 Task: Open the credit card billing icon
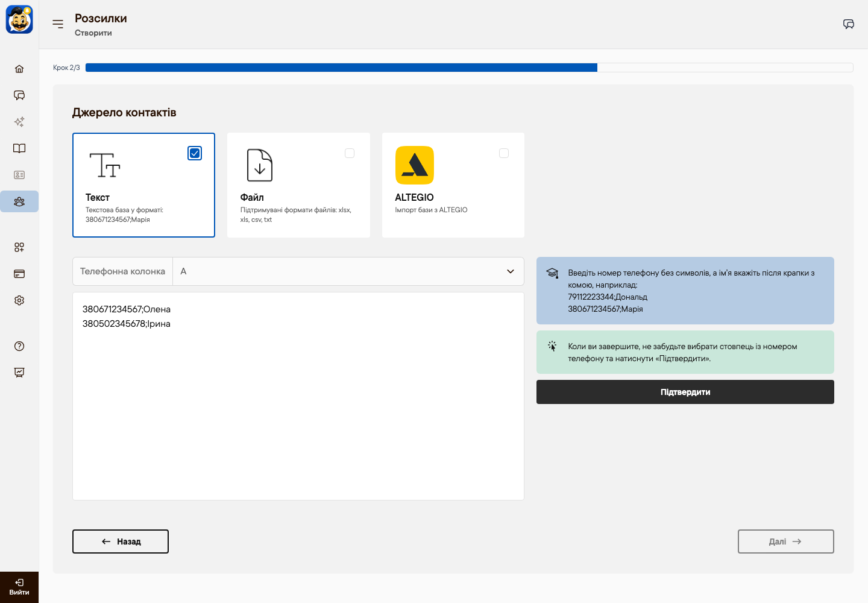click(x=19, y=274)
